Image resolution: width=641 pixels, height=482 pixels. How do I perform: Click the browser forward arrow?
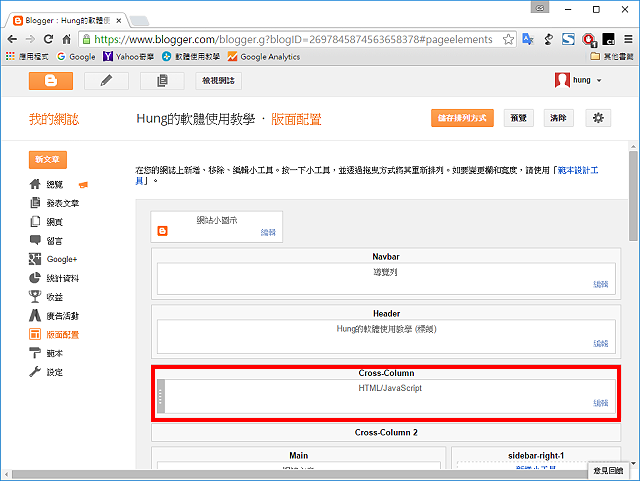(x=30, y=39)
